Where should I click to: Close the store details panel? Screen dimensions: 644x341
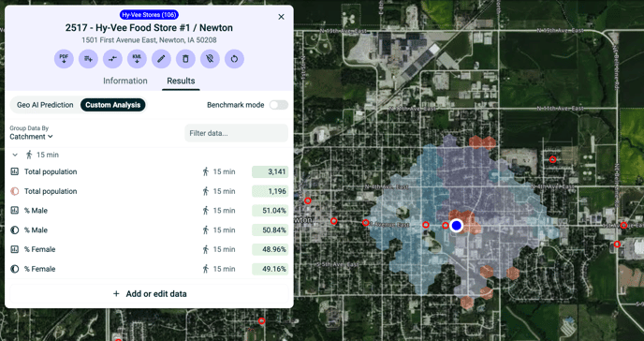pos(282,17)
